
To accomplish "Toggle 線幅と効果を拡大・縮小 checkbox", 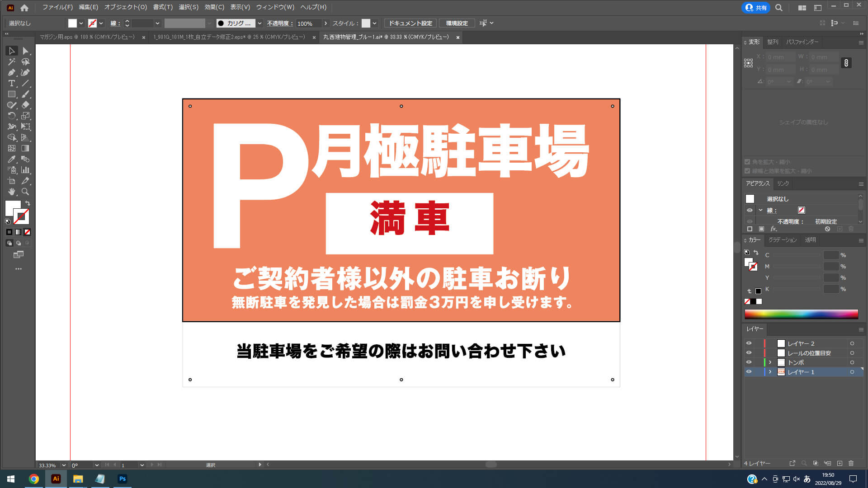I will click(x=747, y=171).
